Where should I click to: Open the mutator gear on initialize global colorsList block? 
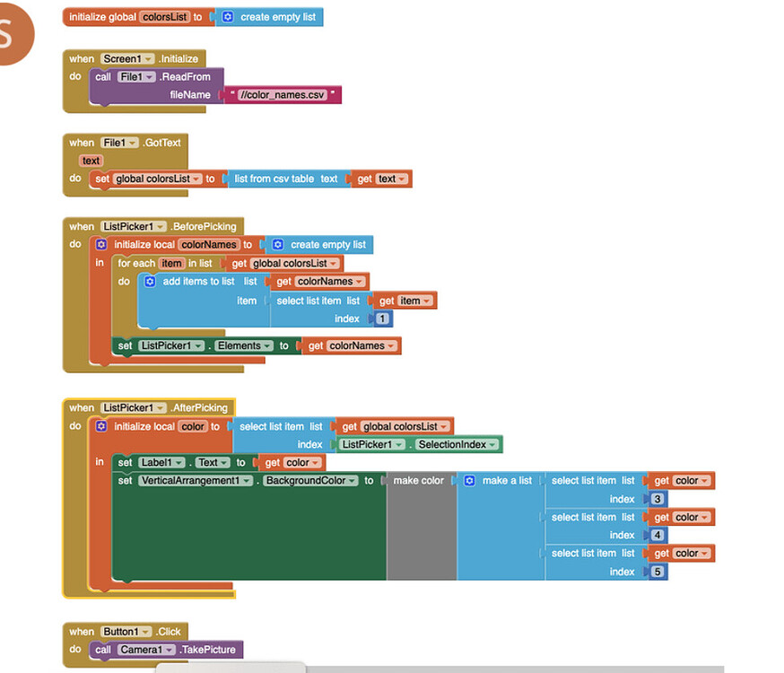(x=227, y=16)
